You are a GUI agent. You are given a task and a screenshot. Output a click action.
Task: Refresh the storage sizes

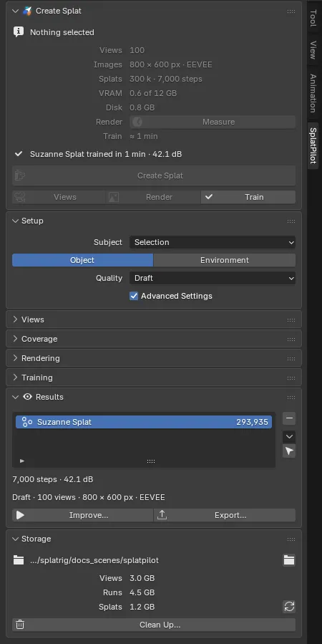click(289, 607)
